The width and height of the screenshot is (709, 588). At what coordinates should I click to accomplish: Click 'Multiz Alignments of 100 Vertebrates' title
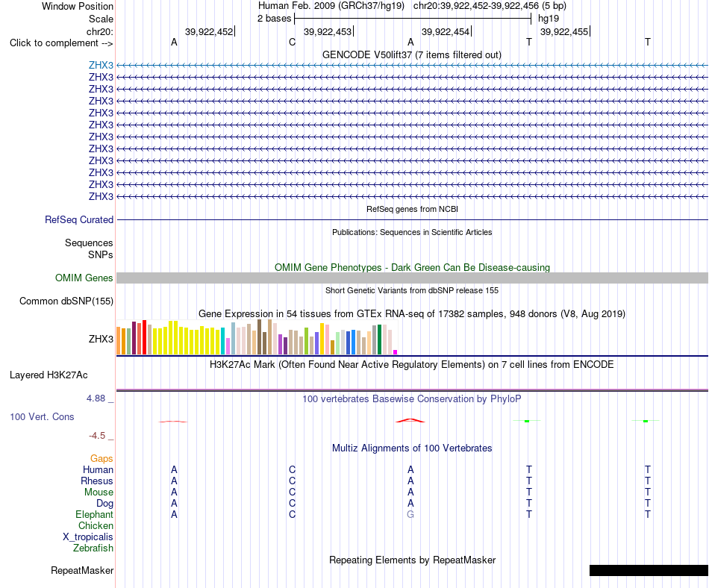412,448
